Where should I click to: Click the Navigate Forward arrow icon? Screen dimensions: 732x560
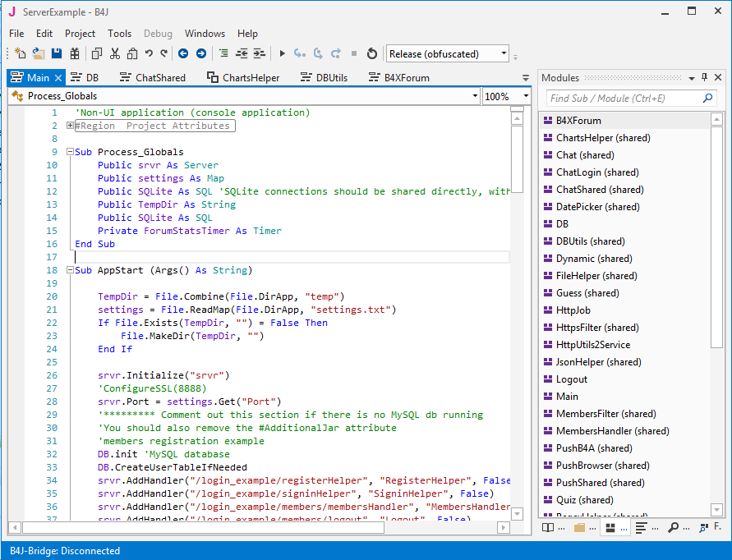[x=200, y=54]
